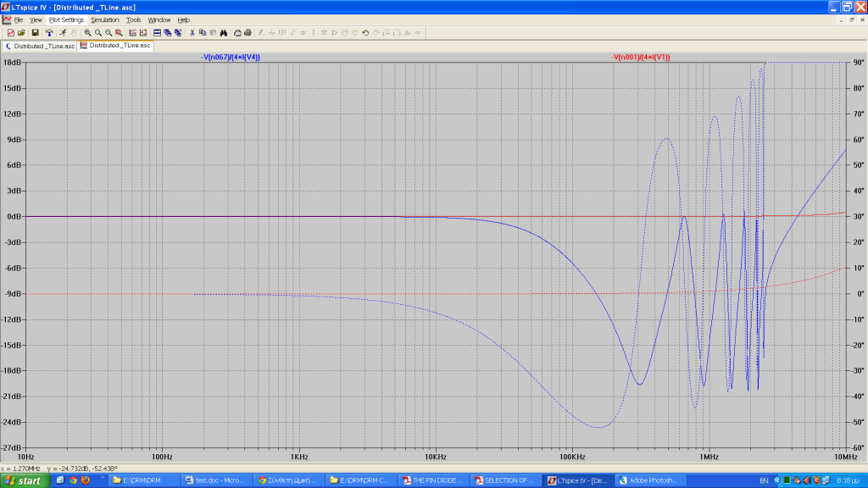Click the blue -V(n067)/(4*I(V4)) trace label
The image size is (868, 488).
(x=231, y=58)
